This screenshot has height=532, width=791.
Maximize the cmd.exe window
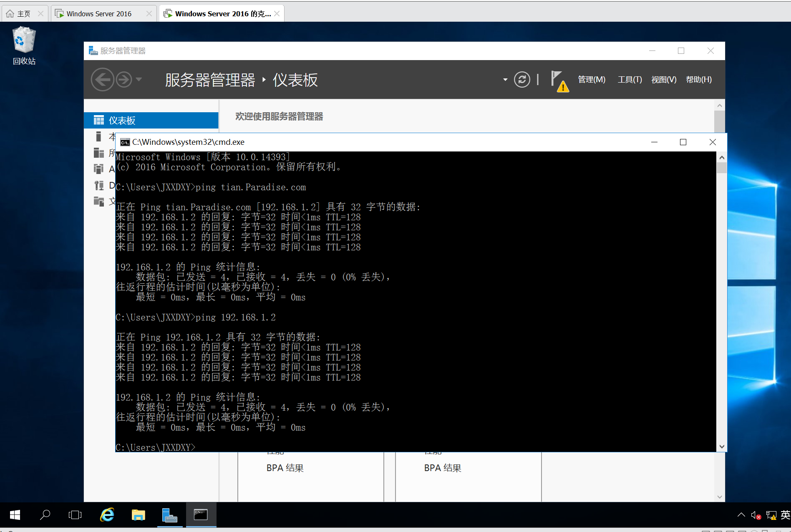point(683,142)
